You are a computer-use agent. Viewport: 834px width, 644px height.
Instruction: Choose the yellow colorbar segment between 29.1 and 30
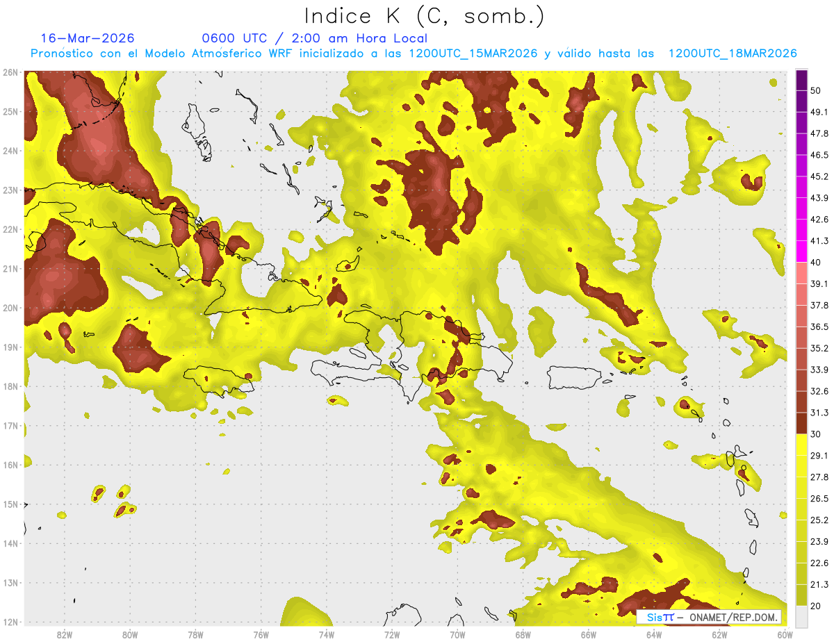click(801, 445)
